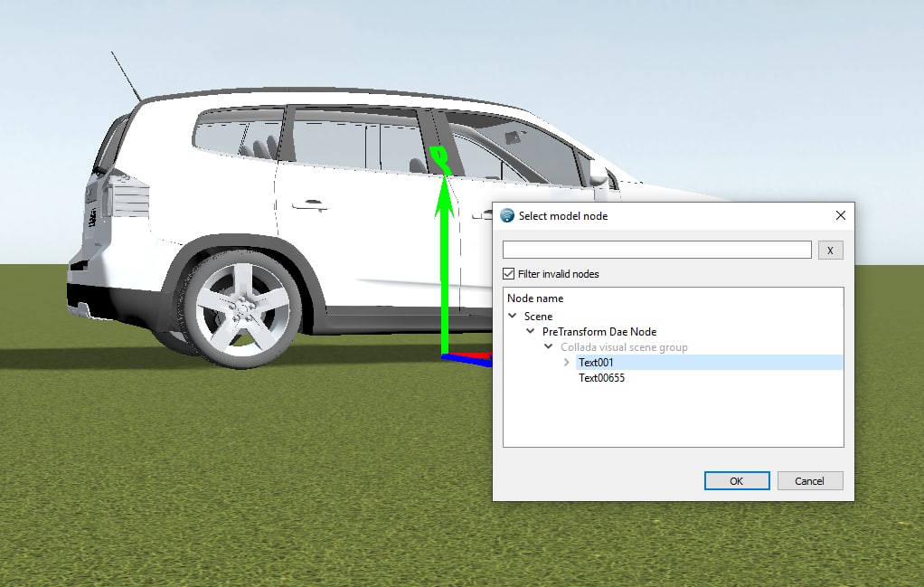Click the red axis handle of gizmo
Viewport: 924px width, 587px height.
(475, 355)
